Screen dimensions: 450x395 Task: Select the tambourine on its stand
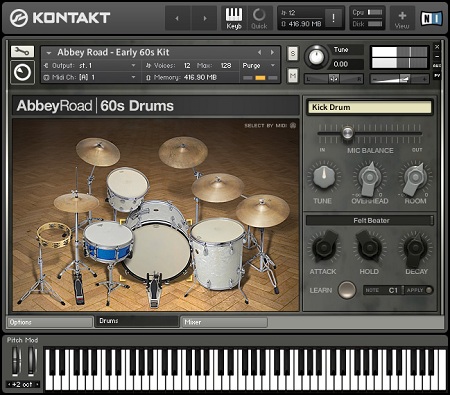(x=53, y=235)
